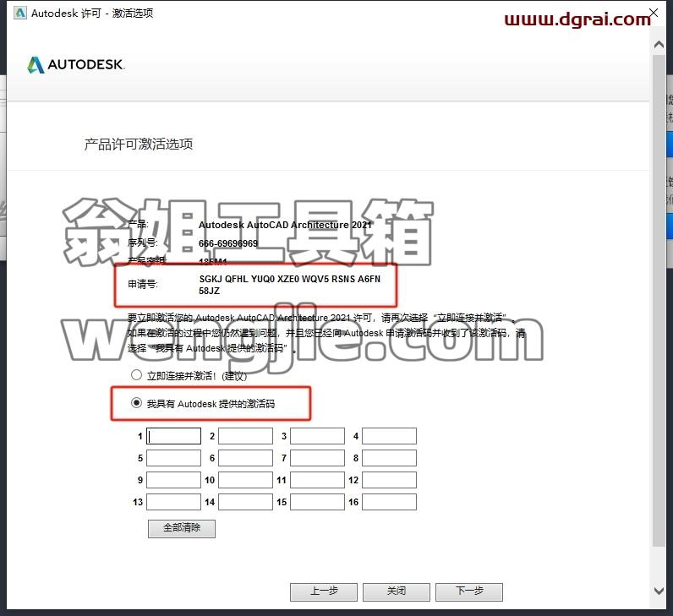Click the 申请号 label
Viewport: 673px width, 616px height.
point(143,284)
